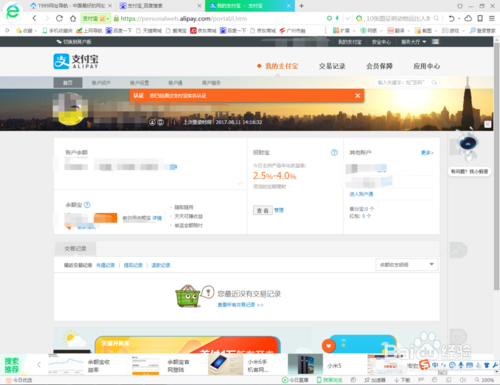
Task: Click the 小米5 recommendation thumbnail
Action: 305,364
